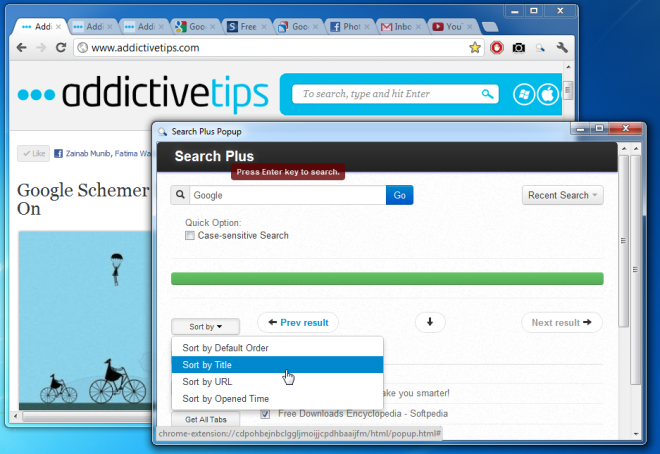This screenshot has width=660, height=454.
Task: Open the camera screenshot extension icon
Action: pyautogui.click(x=519, y=48)
